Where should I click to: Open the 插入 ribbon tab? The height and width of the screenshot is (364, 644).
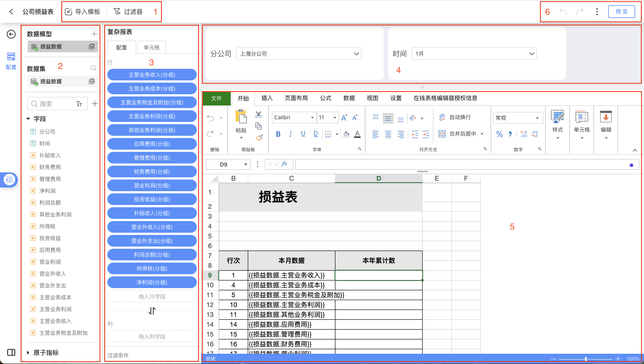tap(267, 98)
